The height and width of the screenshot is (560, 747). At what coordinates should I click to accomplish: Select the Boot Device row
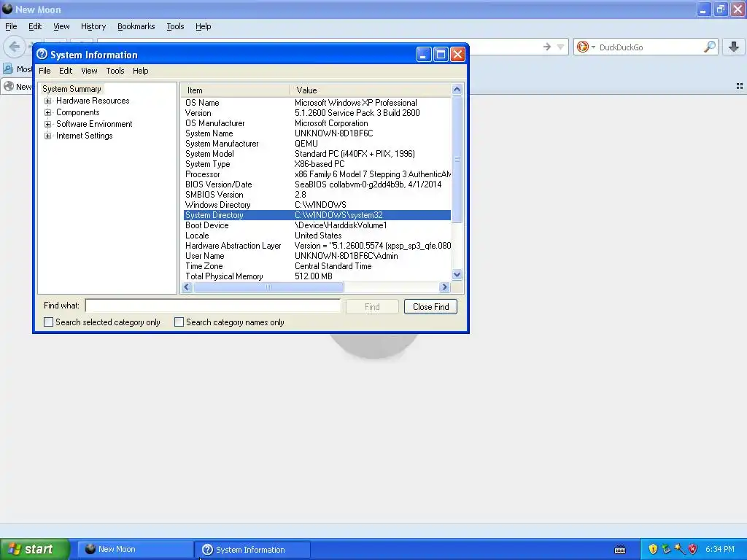pyautogui.click(x=317, y=225)
